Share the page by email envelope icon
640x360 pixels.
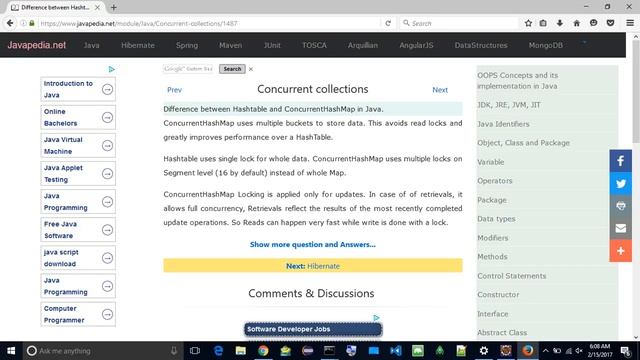tap(620, 228)
